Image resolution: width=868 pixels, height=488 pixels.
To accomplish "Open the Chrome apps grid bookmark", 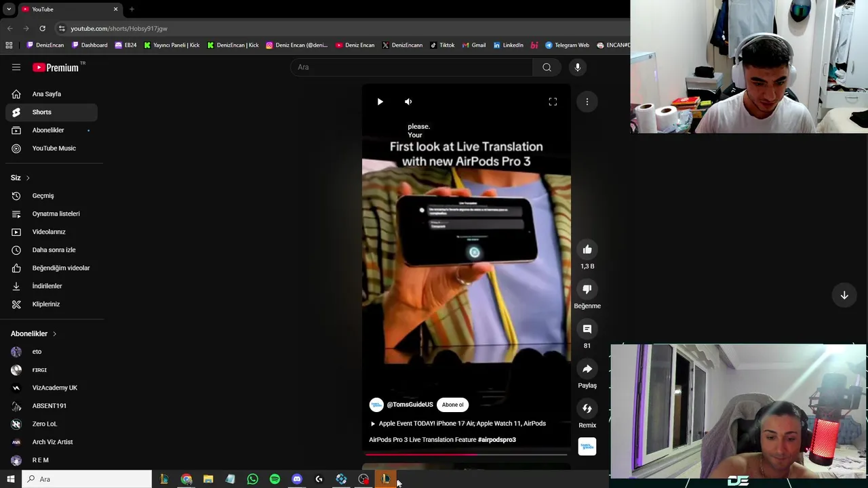I will click(x=9, y=45).
